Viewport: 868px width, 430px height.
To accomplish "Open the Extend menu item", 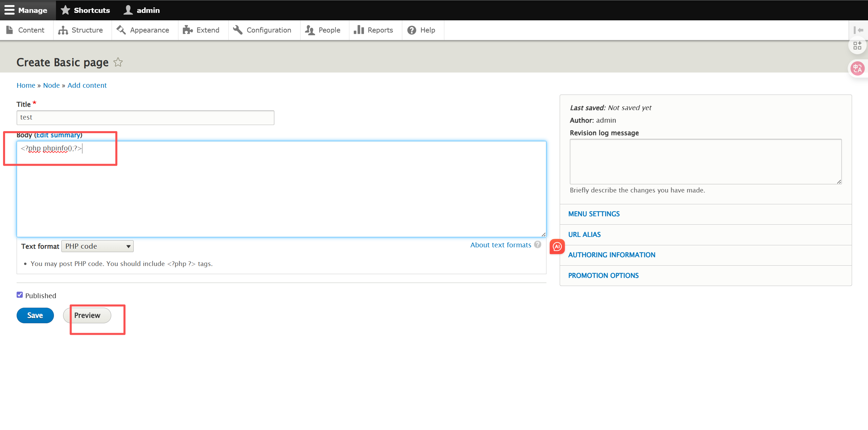I will pyautogui.click(x=201, y=30).
